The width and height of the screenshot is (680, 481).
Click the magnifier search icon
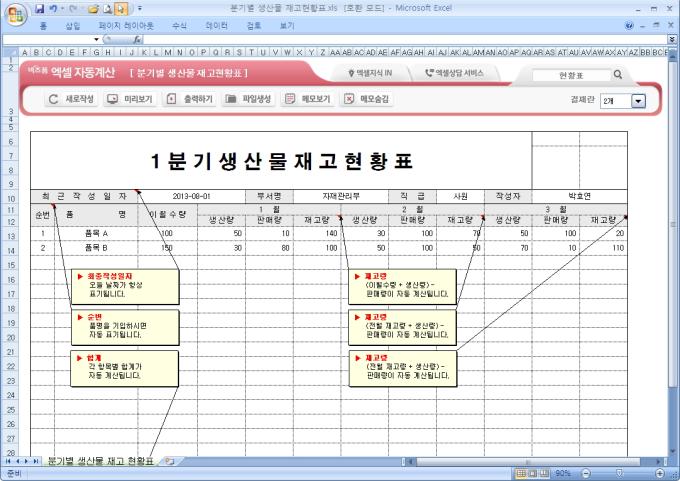[x=618, y=75]
